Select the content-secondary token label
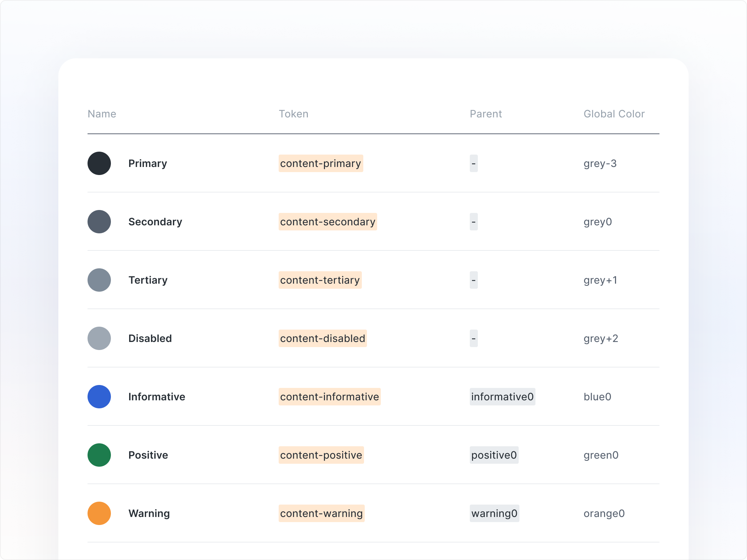The width and height of the screenshot is (747, 560). (x=328, y=222)
